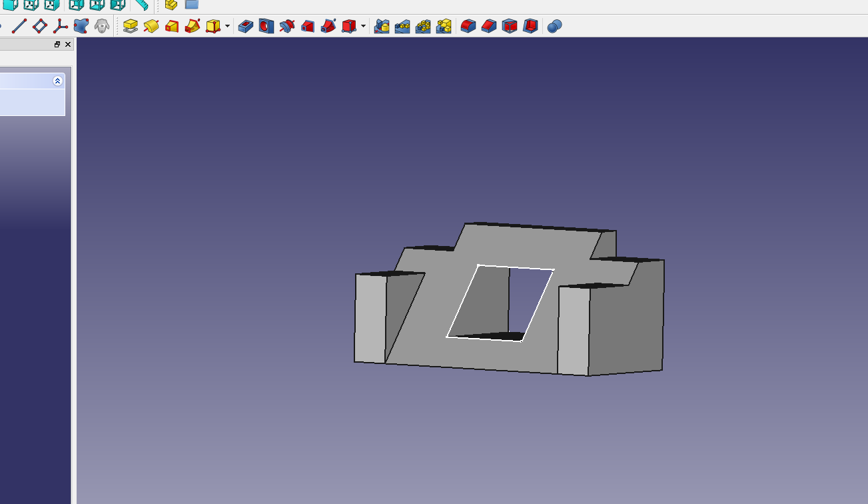Undock the side panel with float button

(x=57, y=45)
